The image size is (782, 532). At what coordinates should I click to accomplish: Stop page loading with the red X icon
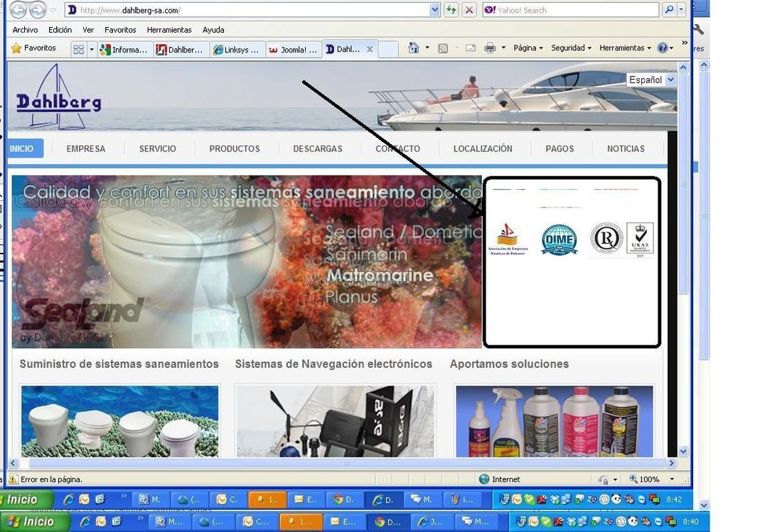pyautogui.click(x=468, y=10)
